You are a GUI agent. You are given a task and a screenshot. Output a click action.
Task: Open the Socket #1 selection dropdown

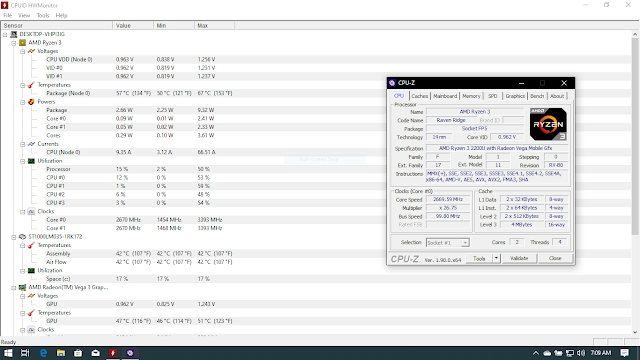(465, 243)
